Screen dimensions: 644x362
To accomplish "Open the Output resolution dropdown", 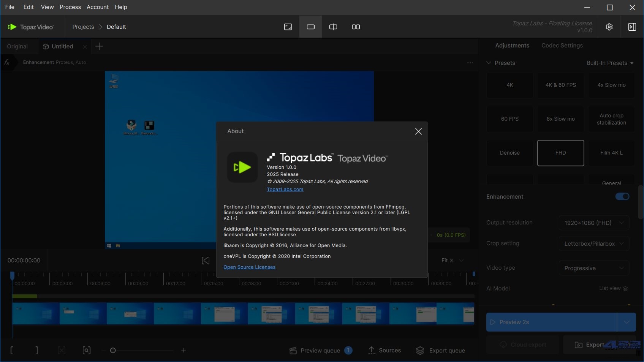I will point(593,223).
